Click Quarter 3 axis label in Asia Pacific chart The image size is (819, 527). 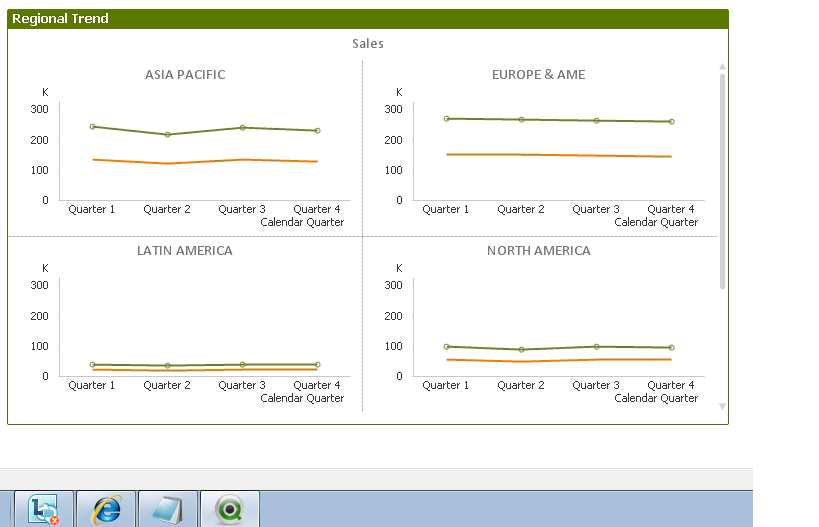[242, 209]
